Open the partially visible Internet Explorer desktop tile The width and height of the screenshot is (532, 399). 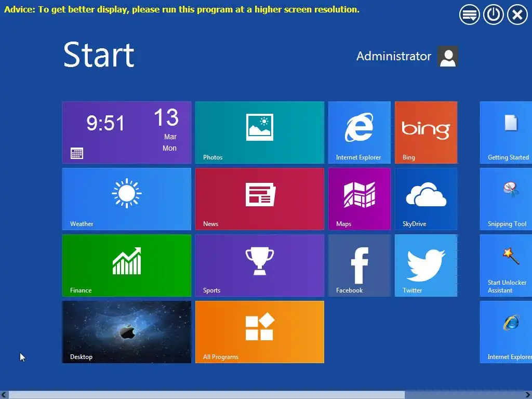tap(506, 332)
